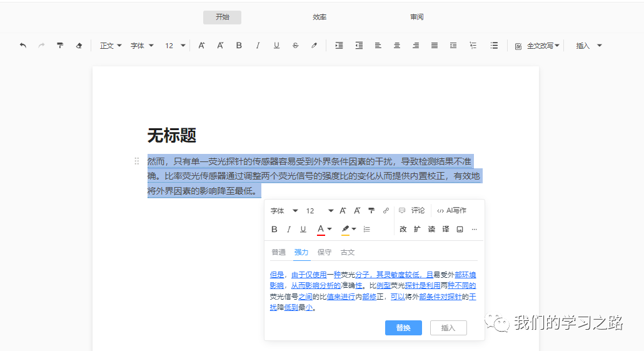644x351 pixels.
Task: Click the decrease indent icon
Action: tap(359, 46)
